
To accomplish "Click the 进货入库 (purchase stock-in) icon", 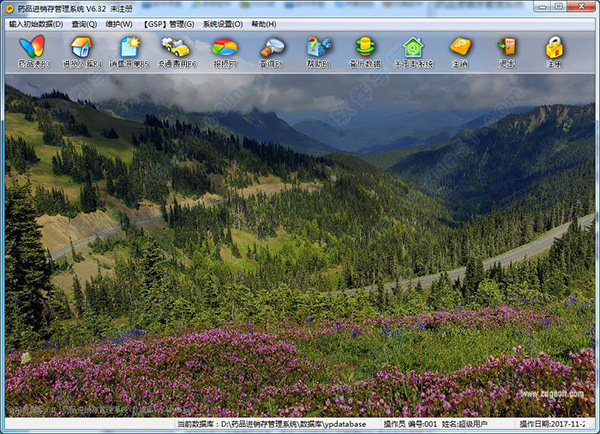I will (81, 51).
